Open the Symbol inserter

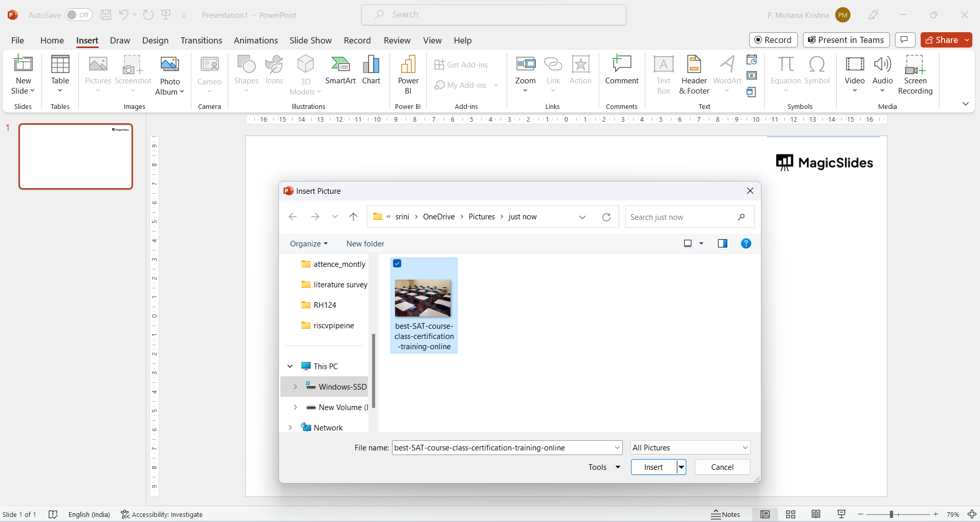click(x=817, y=72)
